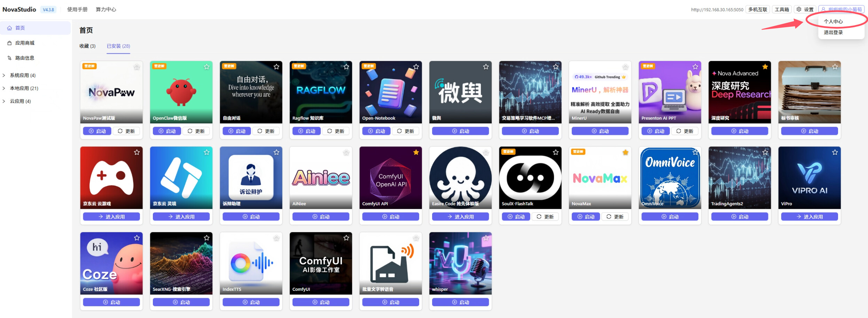Image resolution: width=868 pixels, height=318 pixels.
Task: Toggle favorite star on OpenClaw微信版 card
Action: 207,67
